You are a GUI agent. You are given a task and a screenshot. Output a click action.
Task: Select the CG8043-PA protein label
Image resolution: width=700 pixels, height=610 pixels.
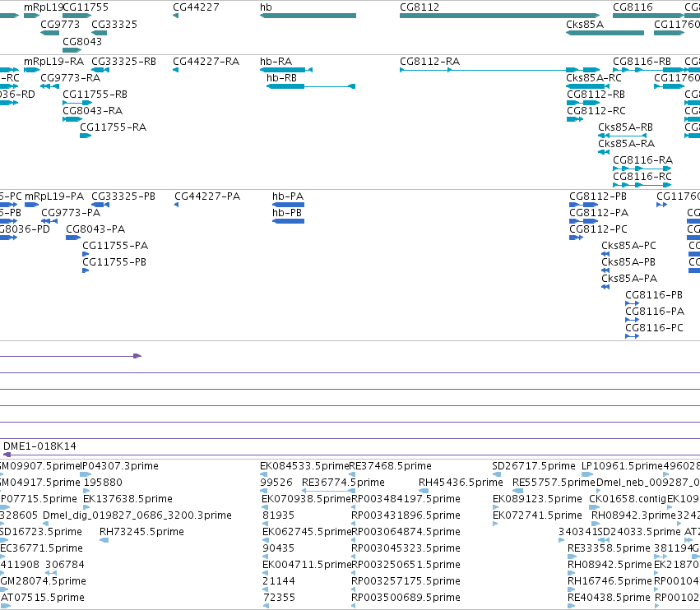pyautogui.click(x=95, y=229)
